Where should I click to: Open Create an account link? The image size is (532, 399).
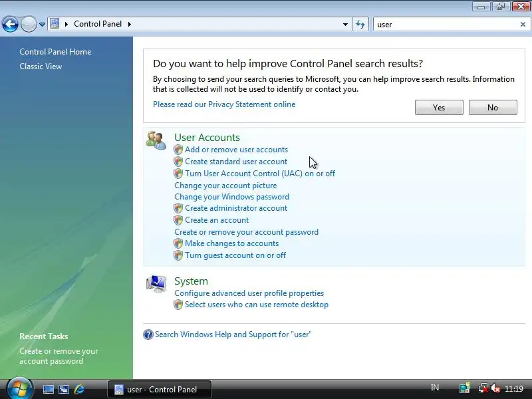point(217,220)
